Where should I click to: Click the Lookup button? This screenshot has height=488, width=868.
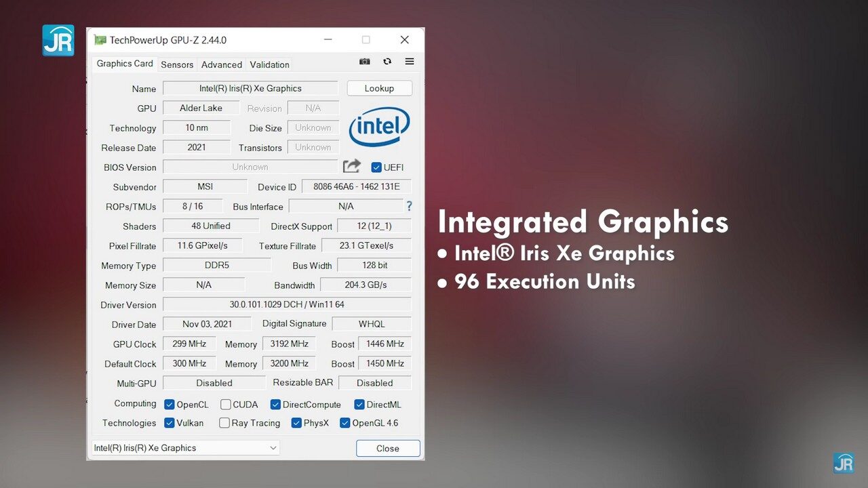click(x=379, y=88)
